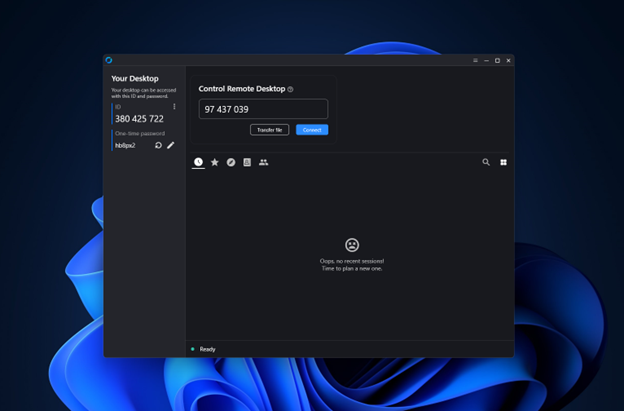
Task: Focus the remote ID input field
Action: click(x=263, y=109)
